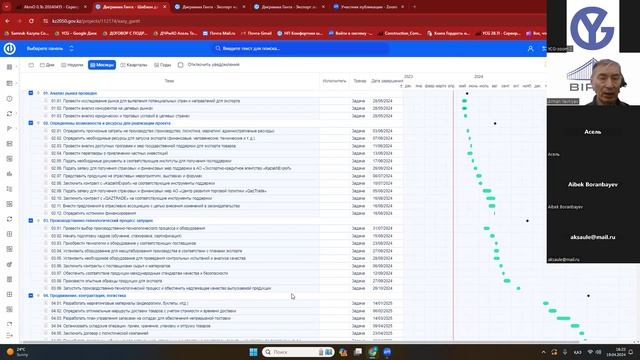Click the portal search input field
Viewport: 640px width, 360px height.
pos(300,49)
